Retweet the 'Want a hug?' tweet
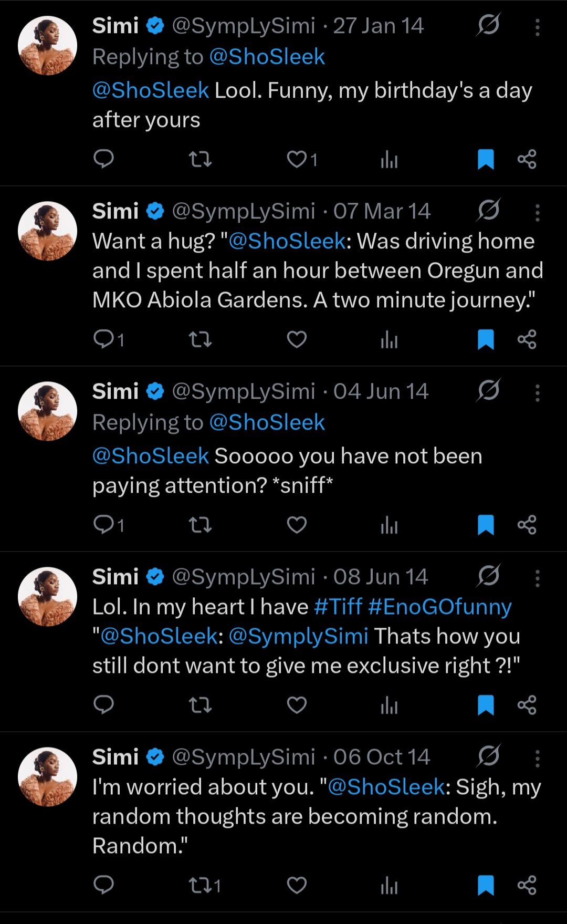This screenshot has height=924, width=567. click(x=200, y=339)
